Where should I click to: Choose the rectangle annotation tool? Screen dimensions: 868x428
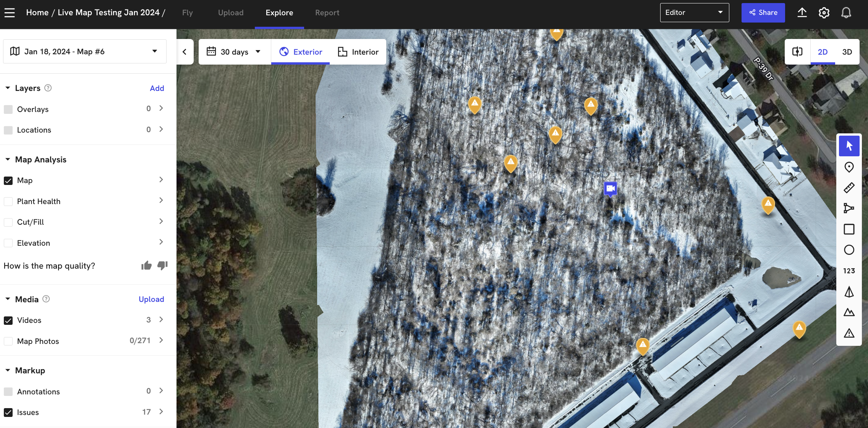pos(849,229)
